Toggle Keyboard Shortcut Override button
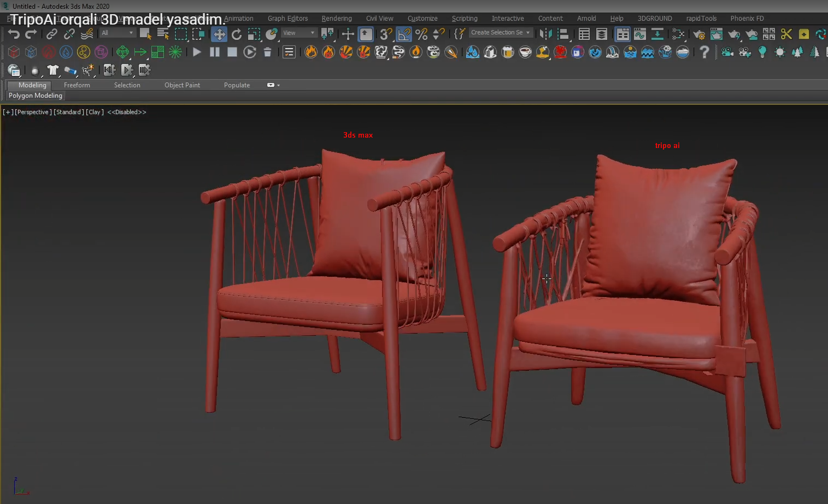The height and width of the screenshot is (504, 828). tap(366, 34)
